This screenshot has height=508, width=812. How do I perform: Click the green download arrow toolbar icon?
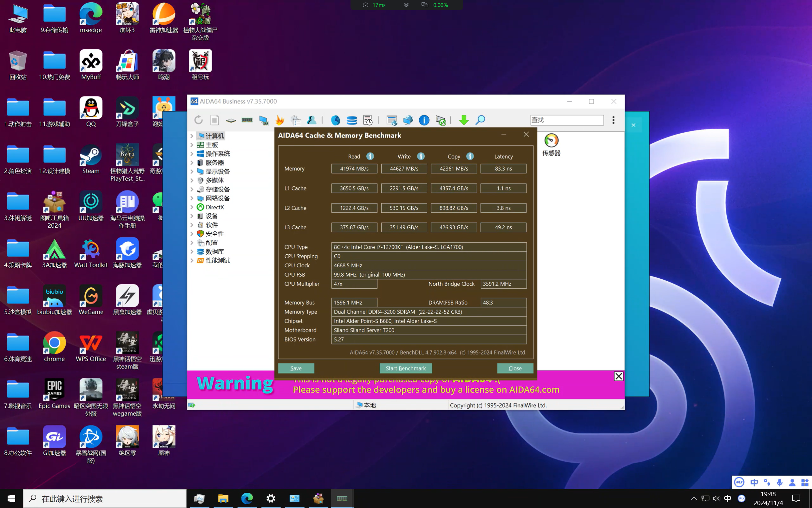[464, 120]
